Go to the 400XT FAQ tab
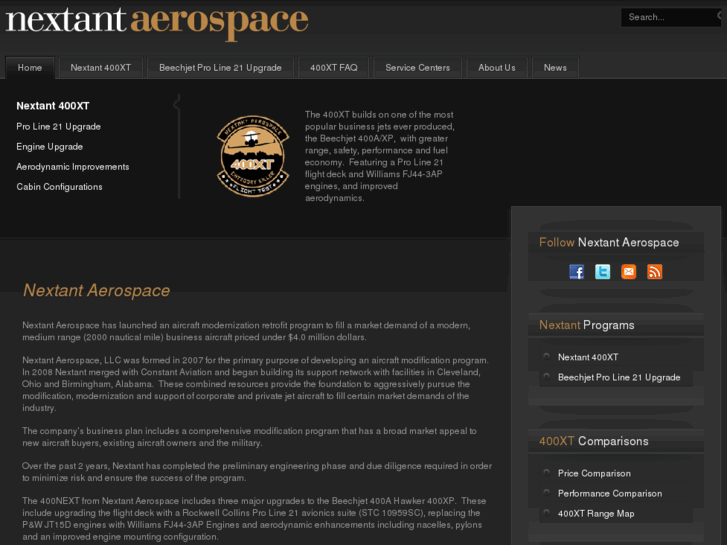727x545 pixels. [334, 68]
